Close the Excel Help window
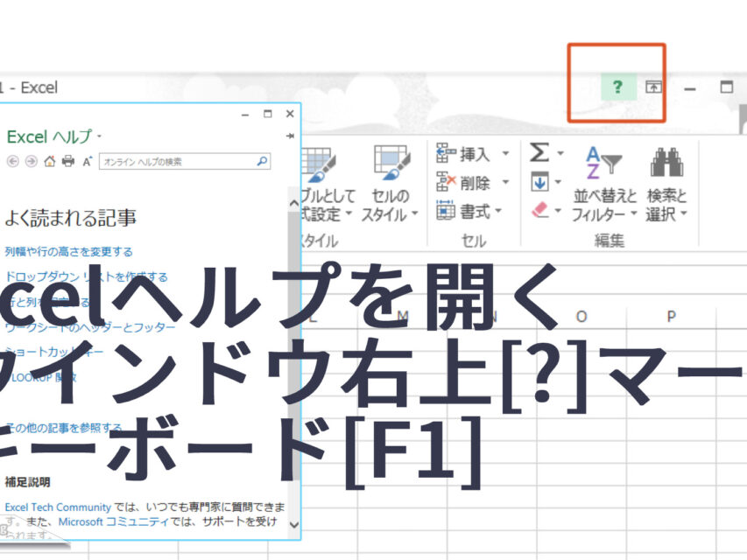747x560 pixels. pos(290,114)
